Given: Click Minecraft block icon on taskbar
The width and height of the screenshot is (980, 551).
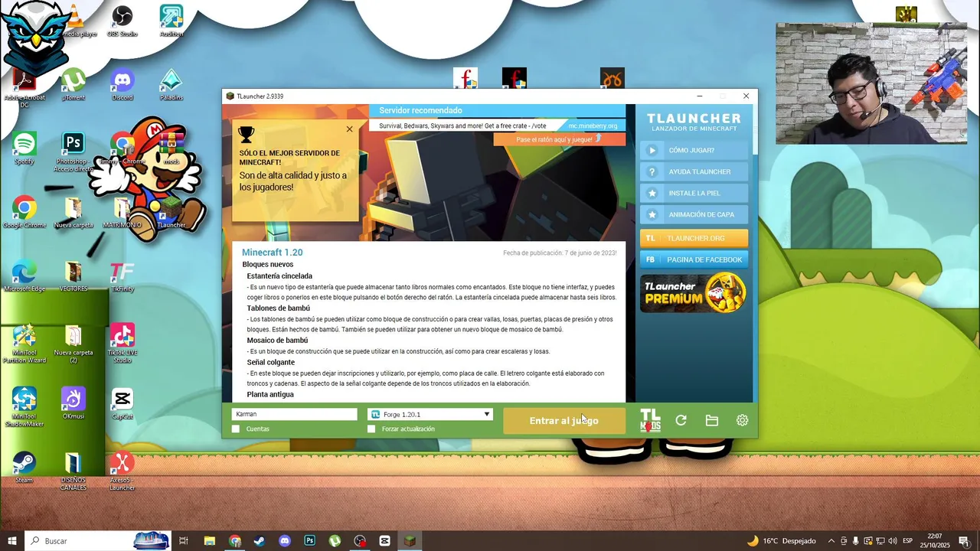Looking at the screenshot, I should [410, 540].
